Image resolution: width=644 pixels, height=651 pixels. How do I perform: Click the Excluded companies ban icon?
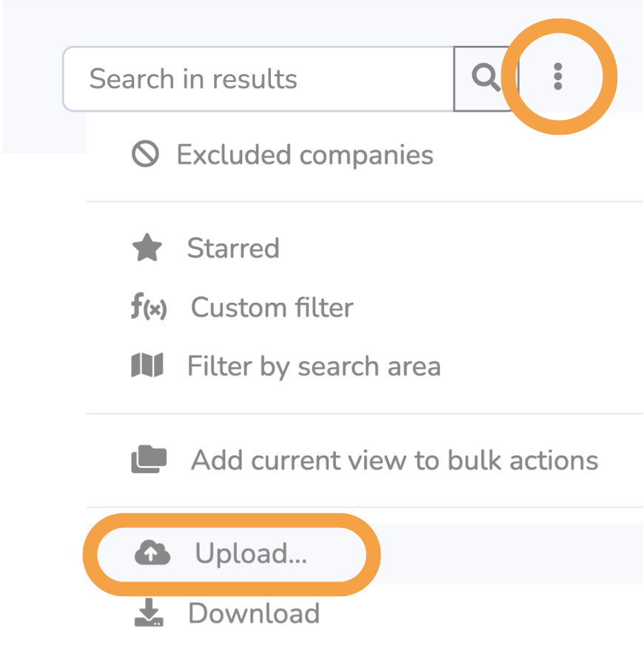145,154
